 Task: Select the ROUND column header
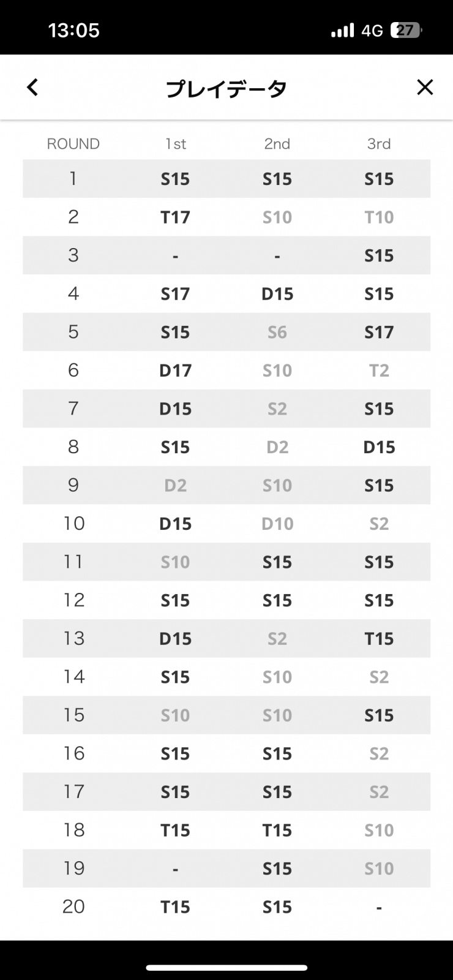(x=73, y=144)
